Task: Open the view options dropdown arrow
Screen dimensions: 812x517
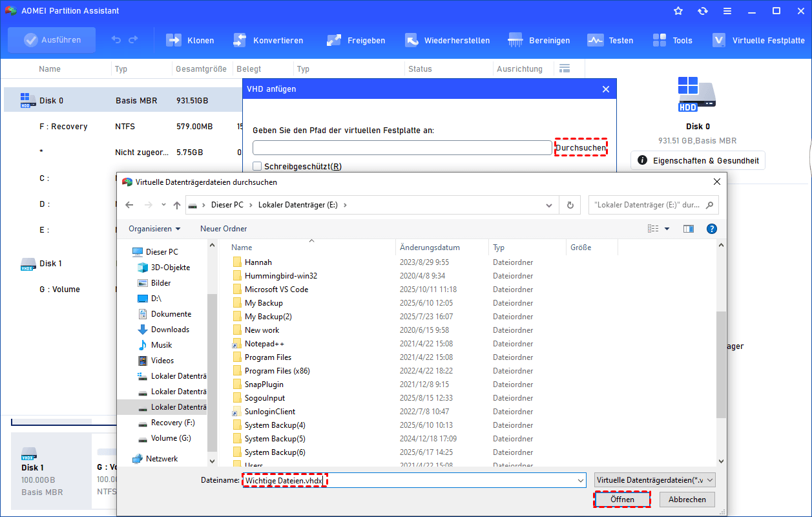Action: click(667, 229)
